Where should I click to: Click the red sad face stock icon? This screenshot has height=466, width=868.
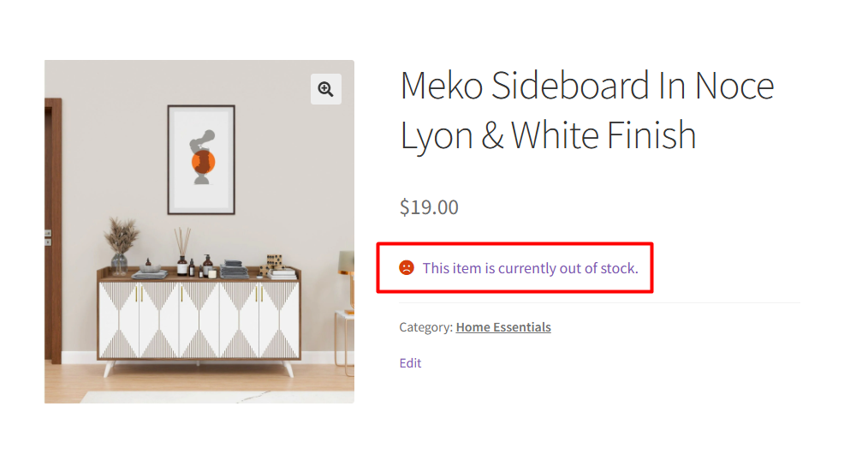(x=407, y=267)
